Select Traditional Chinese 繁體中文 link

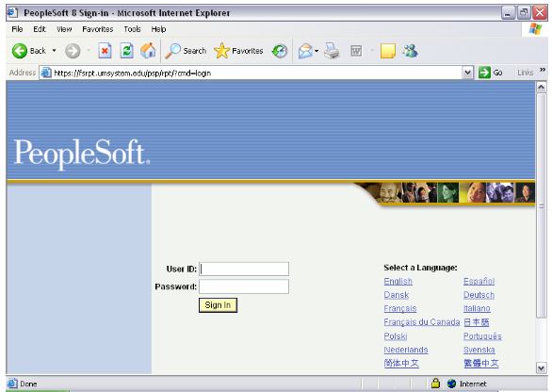[481, 363]
